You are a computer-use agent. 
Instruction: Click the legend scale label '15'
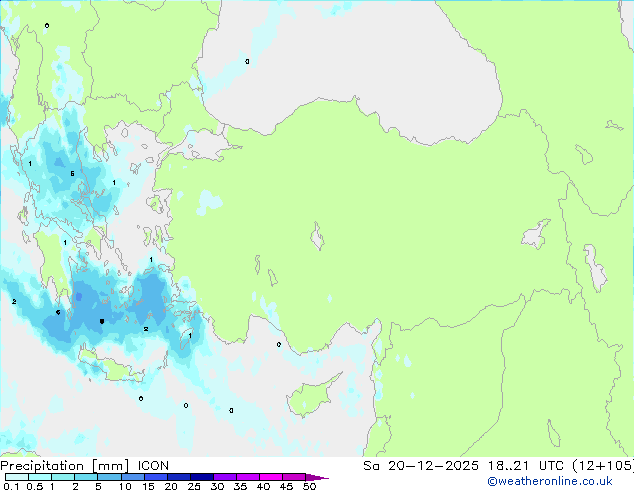pyautogui.click(x=148, y=486)
